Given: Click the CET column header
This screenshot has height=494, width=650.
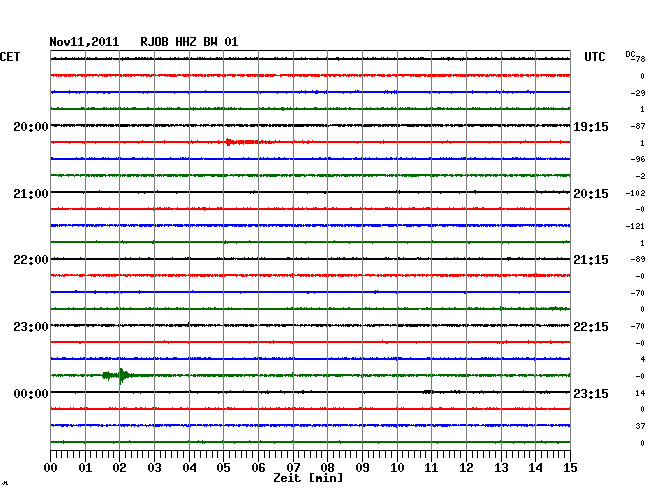Looking at the screenshot, I should (x=10, y=56).
